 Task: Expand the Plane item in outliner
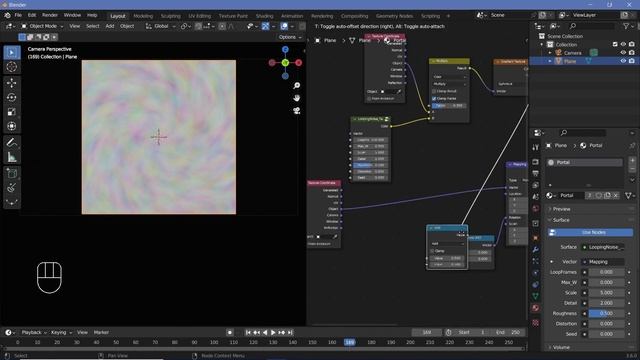point(550,61)
